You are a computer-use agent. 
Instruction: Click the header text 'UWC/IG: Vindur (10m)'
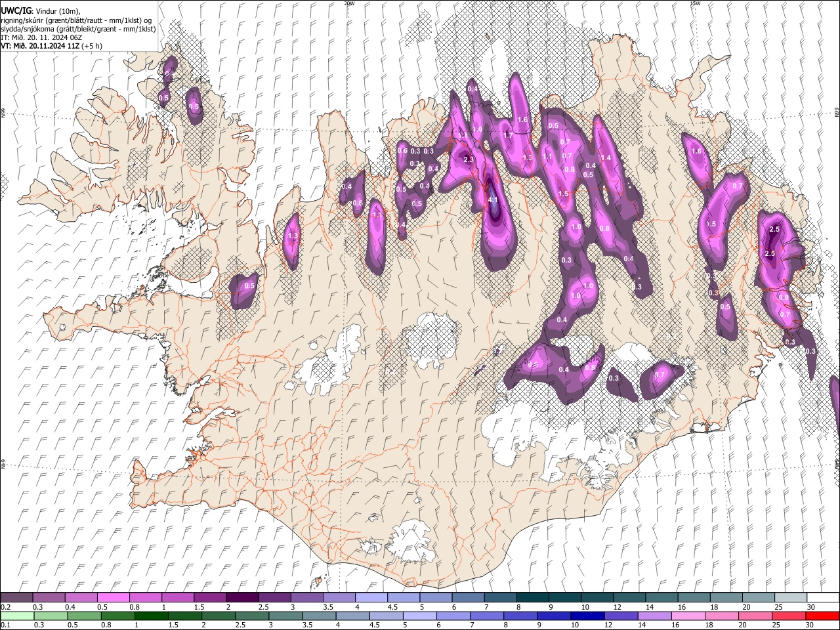(39, 10)
